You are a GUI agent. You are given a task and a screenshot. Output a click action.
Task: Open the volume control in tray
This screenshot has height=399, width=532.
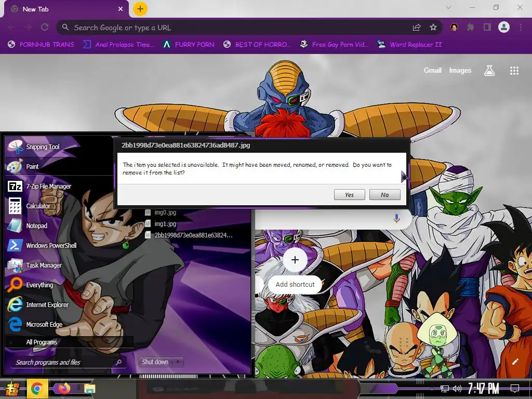(x=457, y=389)
